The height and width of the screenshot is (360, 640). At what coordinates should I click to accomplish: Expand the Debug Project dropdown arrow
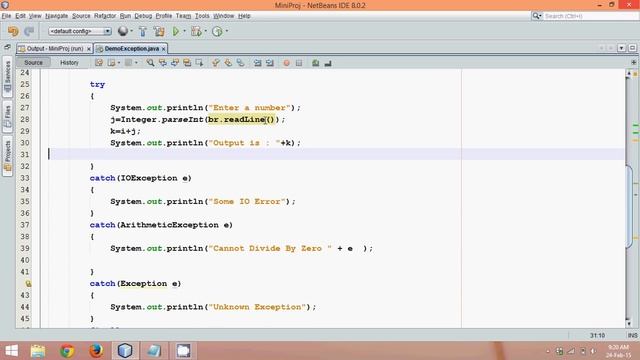tap(205, 31)
